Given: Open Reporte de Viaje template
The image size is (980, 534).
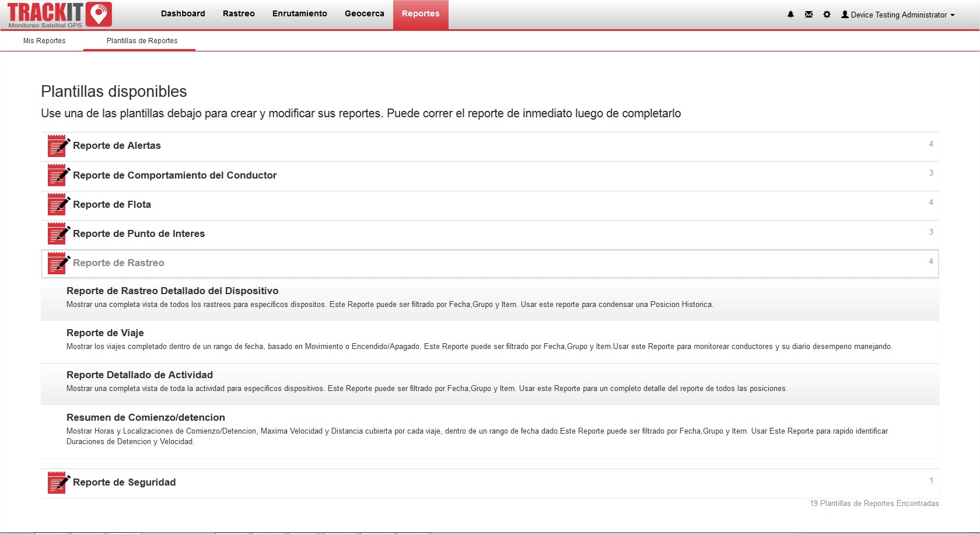Looking at the screenshot, I should [x=105, y=333].
